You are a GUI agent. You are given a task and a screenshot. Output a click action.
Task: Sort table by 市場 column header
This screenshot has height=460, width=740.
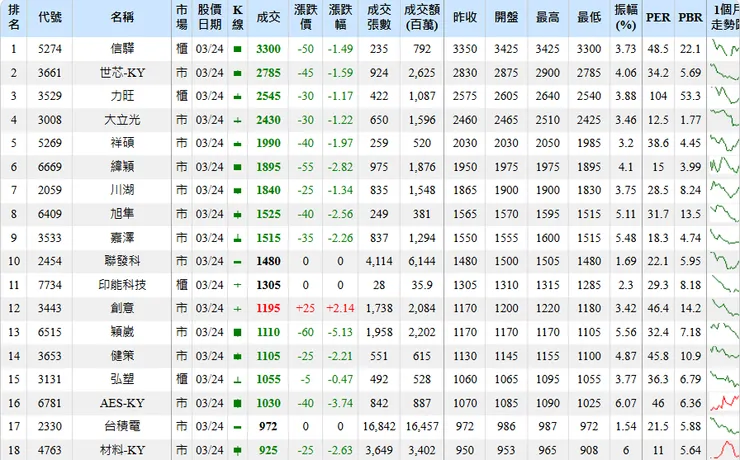[182, 17]
